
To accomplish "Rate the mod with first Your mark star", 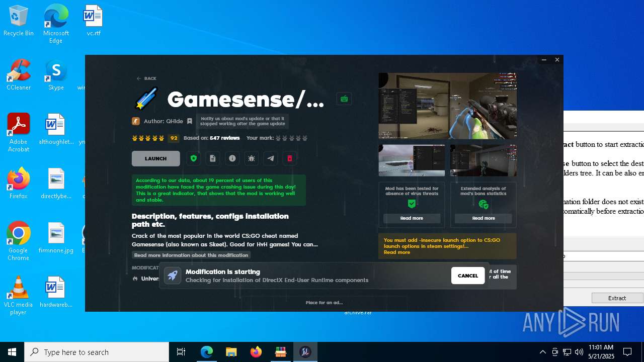I will tap(278, 138).
